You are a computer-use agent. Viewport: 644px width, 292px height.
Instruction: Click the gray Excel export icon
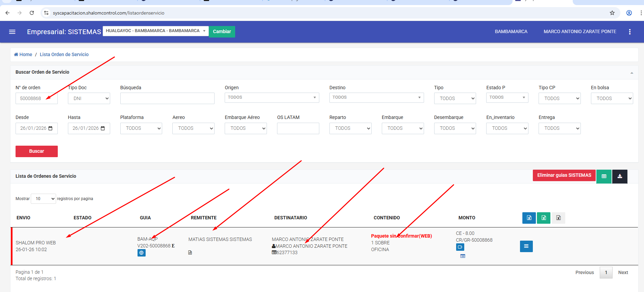(x=558, y=218)
